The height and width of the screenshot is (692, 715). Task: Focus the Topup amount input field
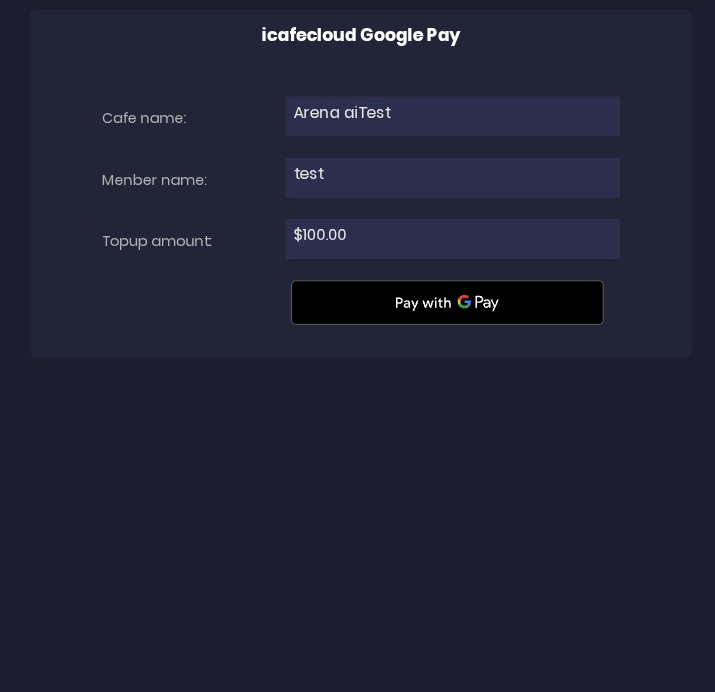[452, 239]
